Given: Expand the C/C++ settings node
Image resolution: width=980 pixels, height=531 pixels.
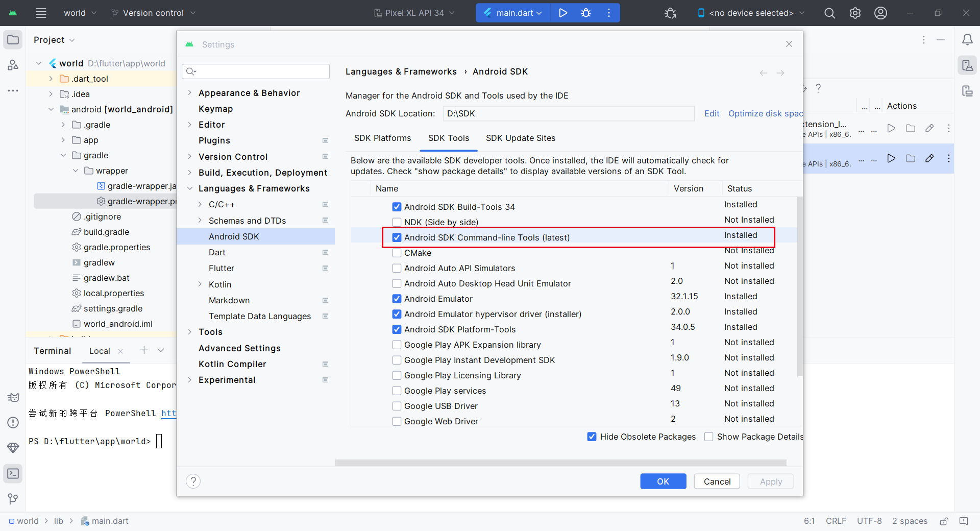Looking at the screenshot, I should pyautogui.click(x=200, y=204).
